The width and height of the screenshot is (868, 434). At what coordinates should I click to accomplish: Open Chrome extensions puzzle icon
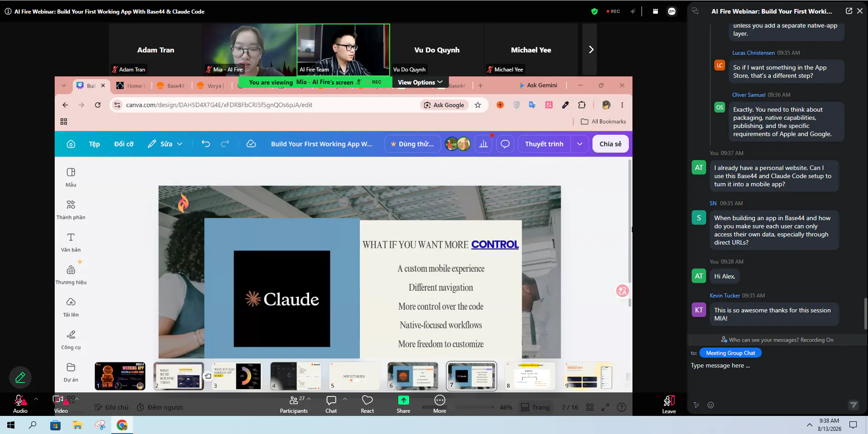(x=582, y=105)
